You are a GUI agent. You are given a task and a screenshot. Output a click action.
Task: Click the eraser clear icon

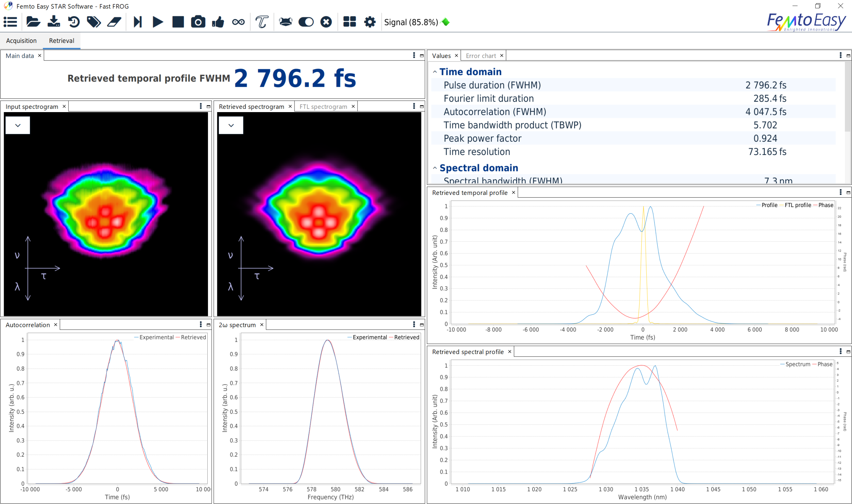pyautogui.click(x=114, y=22)
